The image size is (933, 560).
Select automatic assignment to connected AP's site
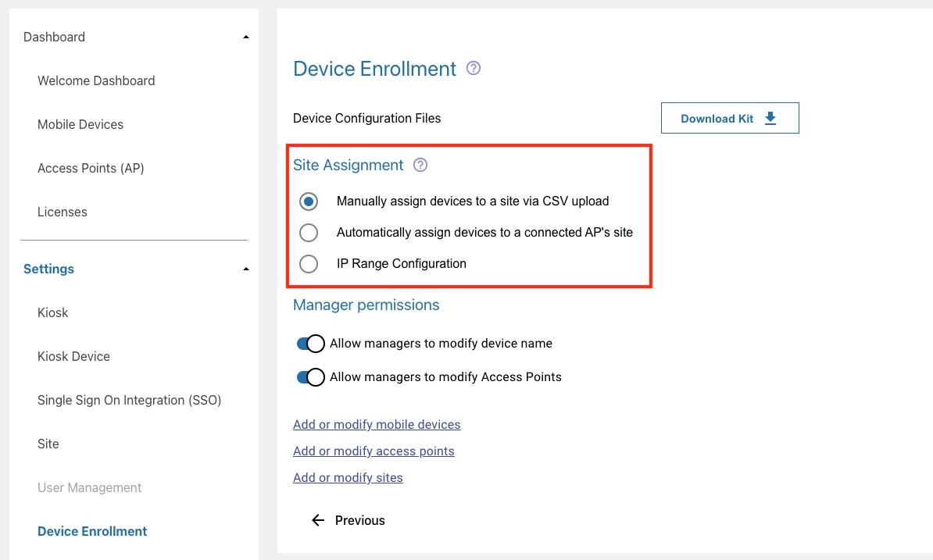pyautogui.click(x=309, y=233)
